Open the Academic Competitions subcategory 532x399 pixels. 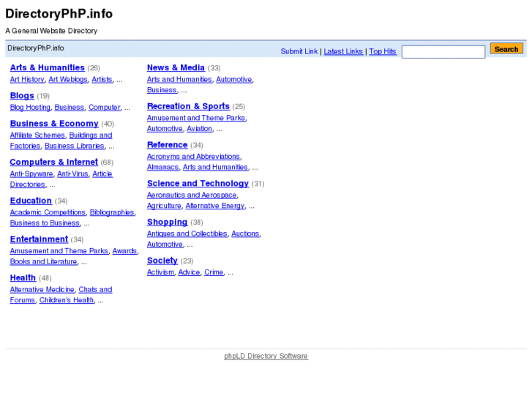point(48,212)
